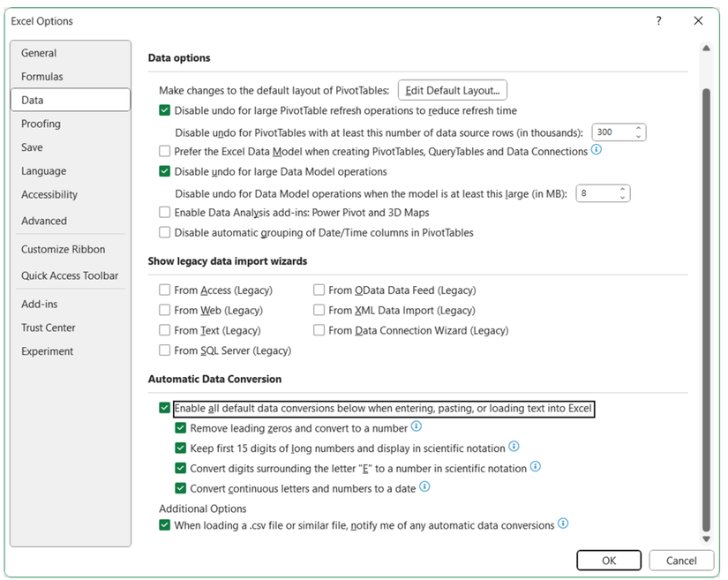The width and height of the screenshot is (728, 580).
Task: Click the info icon beside "Prefer the Excel Data Model"
Action: click(x=597, y=151)
